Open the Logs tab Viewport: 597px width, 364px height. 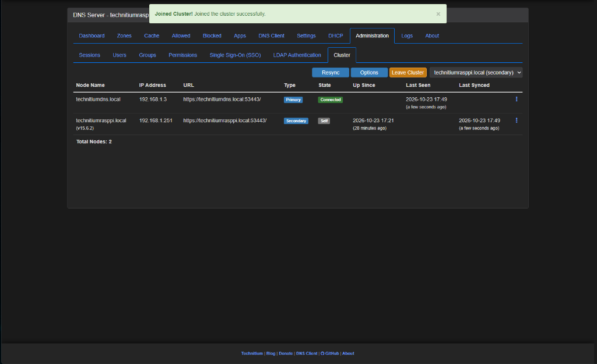[407, 36]
